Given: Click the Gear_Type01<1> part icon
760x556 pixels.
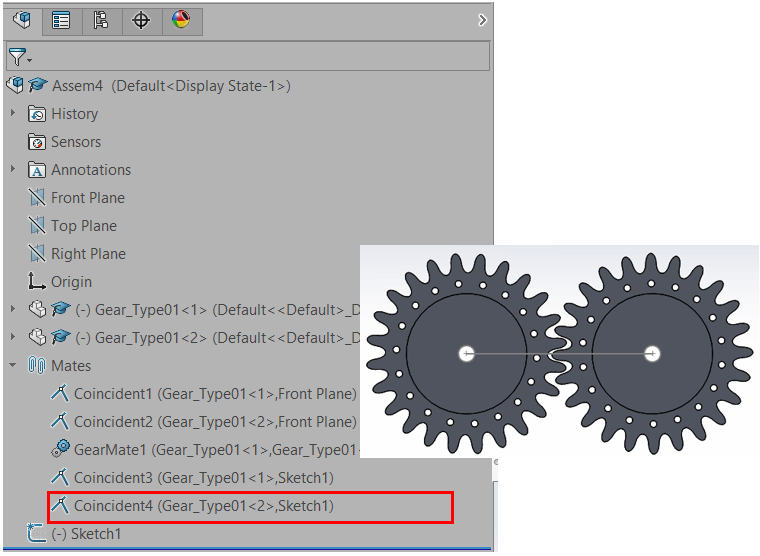Looking at the screenshot, I should 37,309.
